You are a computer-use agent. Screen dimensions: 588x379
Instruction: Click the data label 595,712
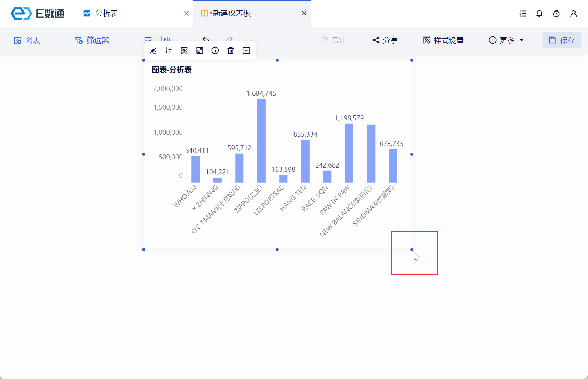tap(240, 148)
